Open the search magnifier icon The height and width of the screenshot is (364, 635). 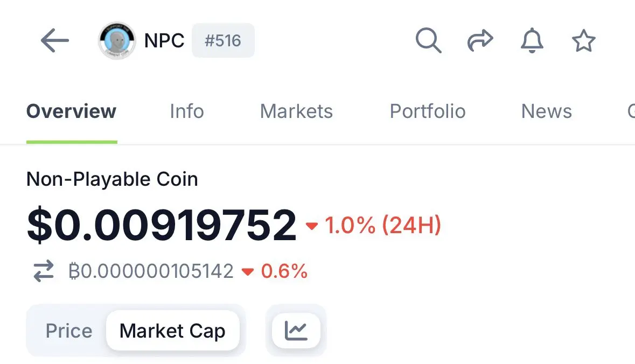(429, 40)
